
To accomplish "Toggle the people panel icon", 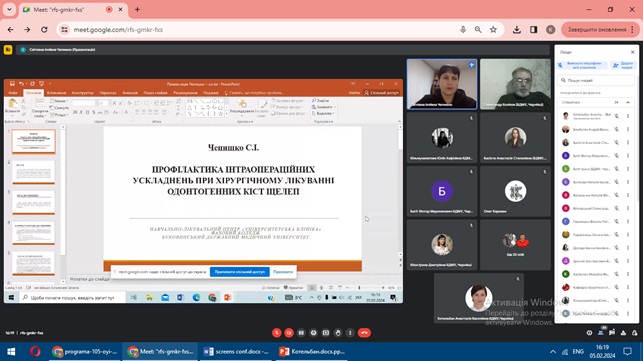I will 601,333.
